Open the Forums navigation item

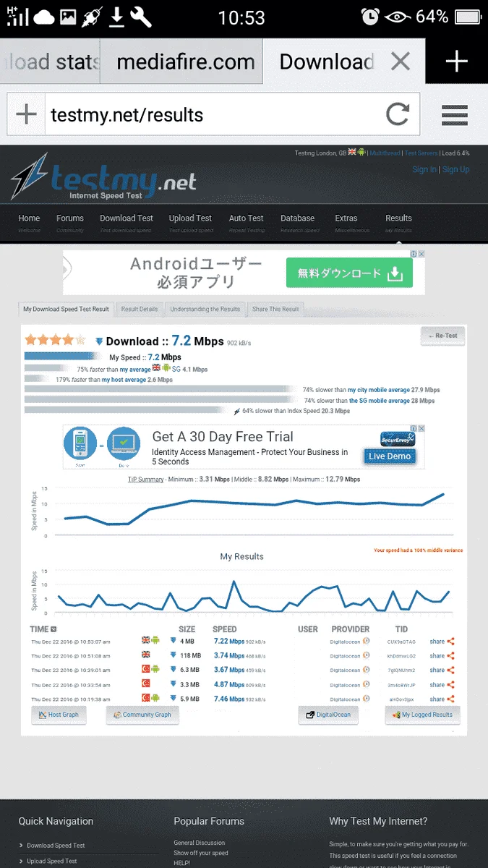click(x=70, y=218)
